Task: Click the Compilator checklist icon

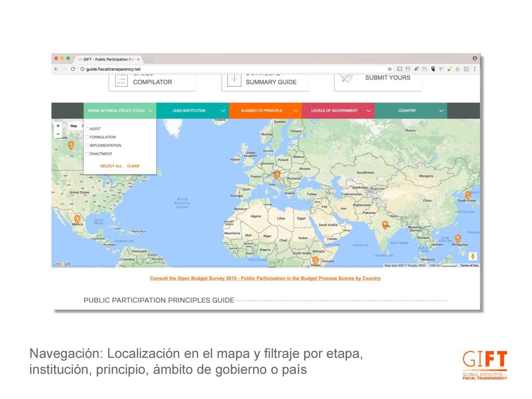Action: [x=121, y=81]
